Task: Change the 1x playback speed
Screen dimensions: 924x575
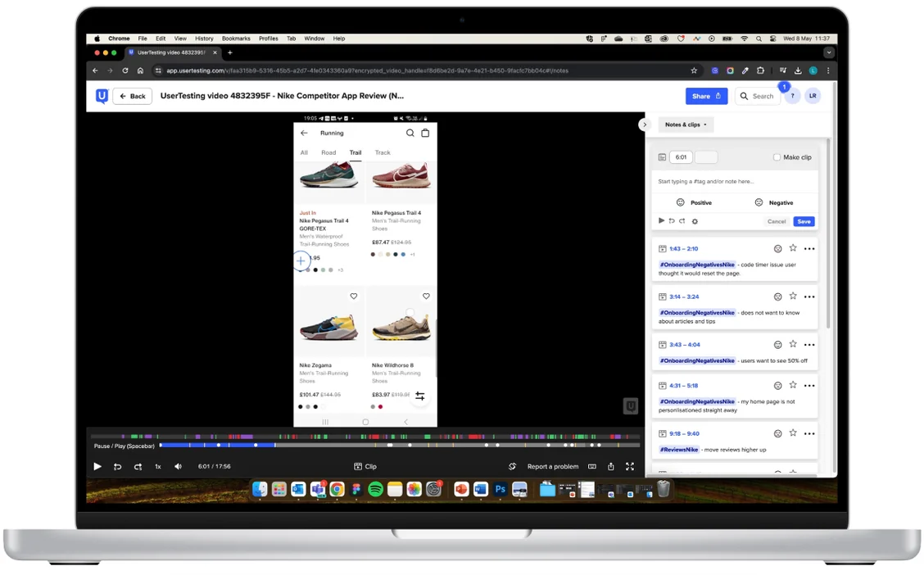Action: (158, 466)
